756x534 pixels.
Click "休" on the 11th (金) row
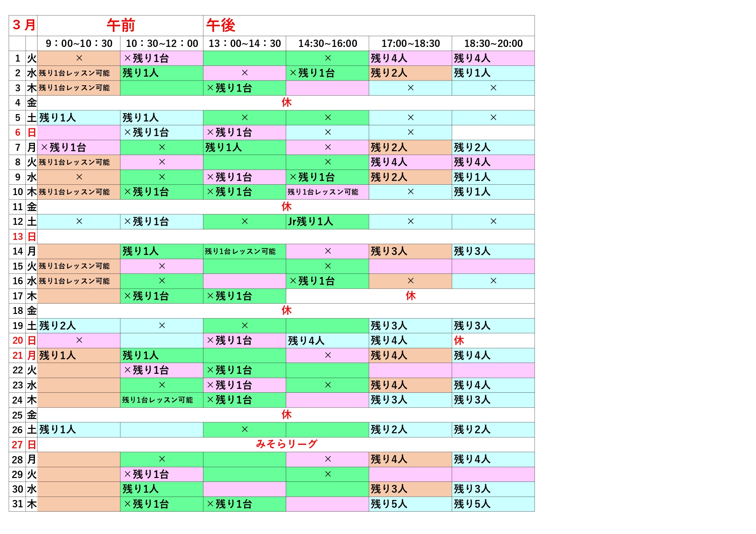click(x=287, y=207)
